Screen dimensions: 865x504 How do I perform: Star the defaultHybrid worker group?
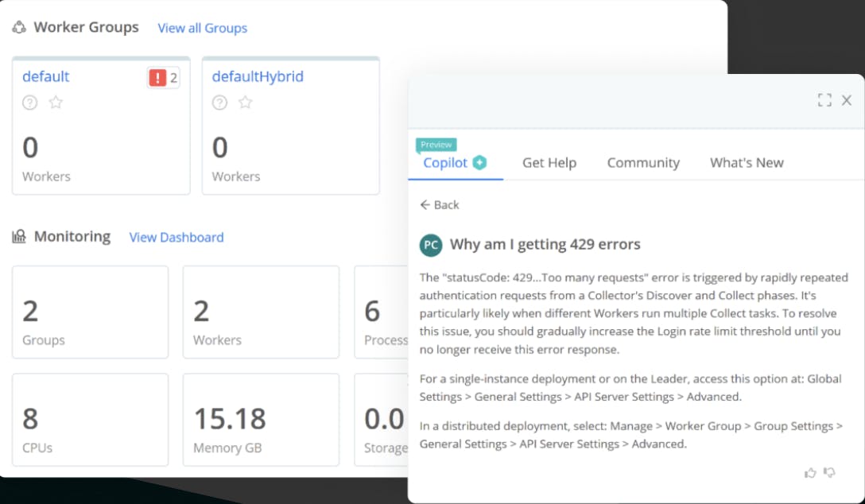246,103
